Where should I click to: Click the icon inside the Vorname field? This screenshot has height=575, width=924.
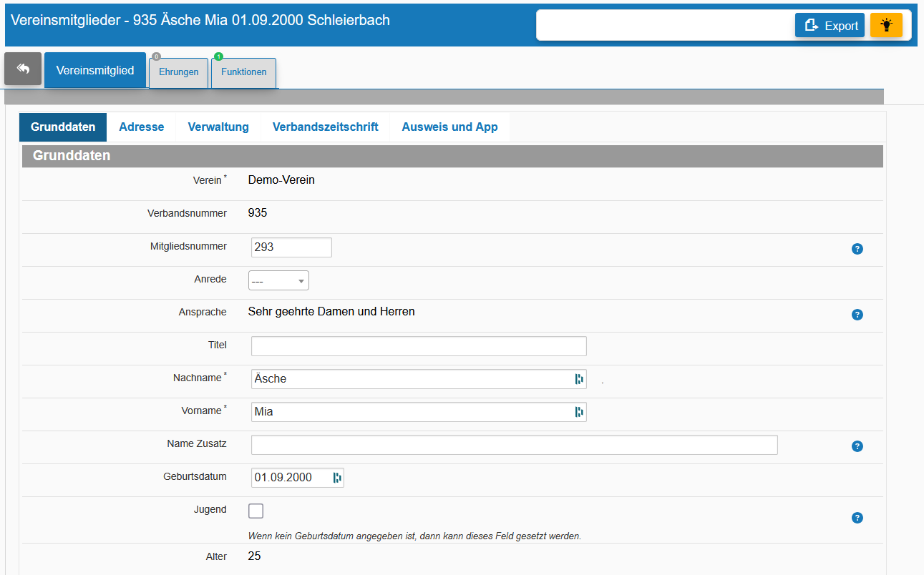pyautogui.click(x=579, y=412)
